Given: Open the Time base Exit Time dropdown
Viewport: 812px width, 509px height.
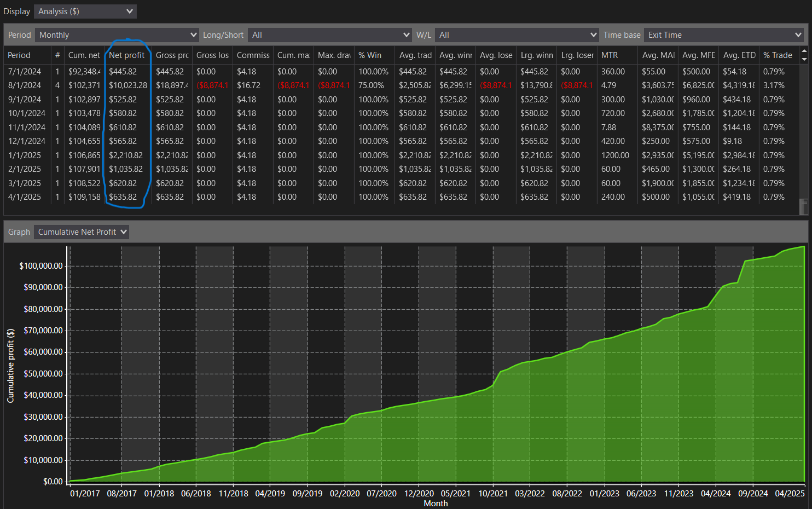Looking at the screenshot, I should pyautogui.click(x=723, y=35).
